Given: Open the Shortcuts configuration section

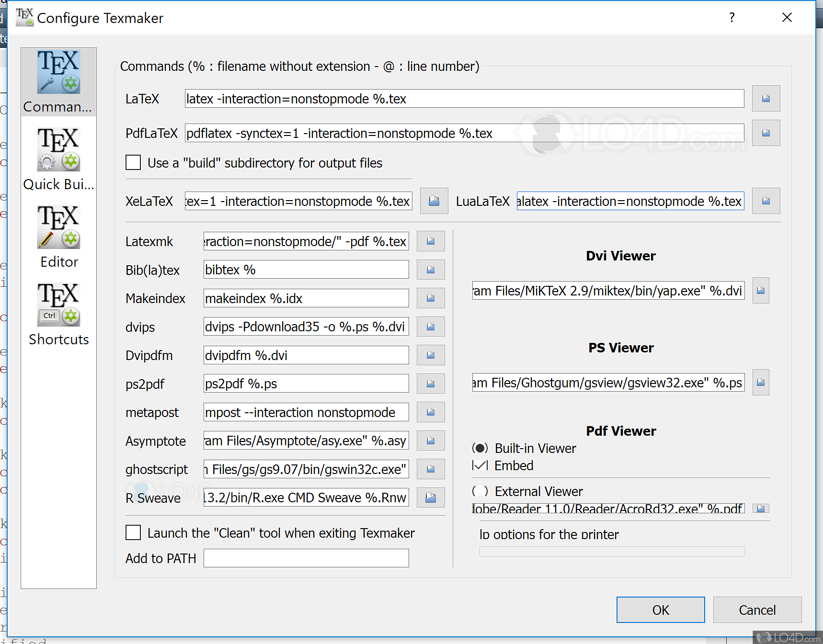Looking at the screenshot, I should 58,315.
